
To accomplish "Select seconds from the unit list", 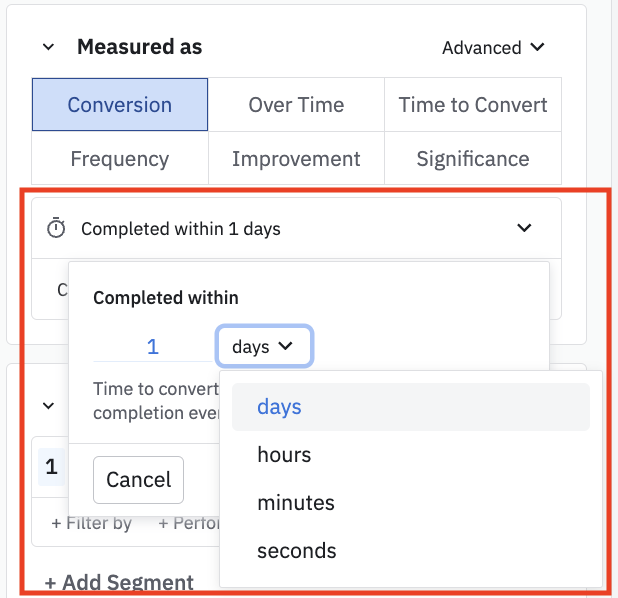I will point(297,551).
